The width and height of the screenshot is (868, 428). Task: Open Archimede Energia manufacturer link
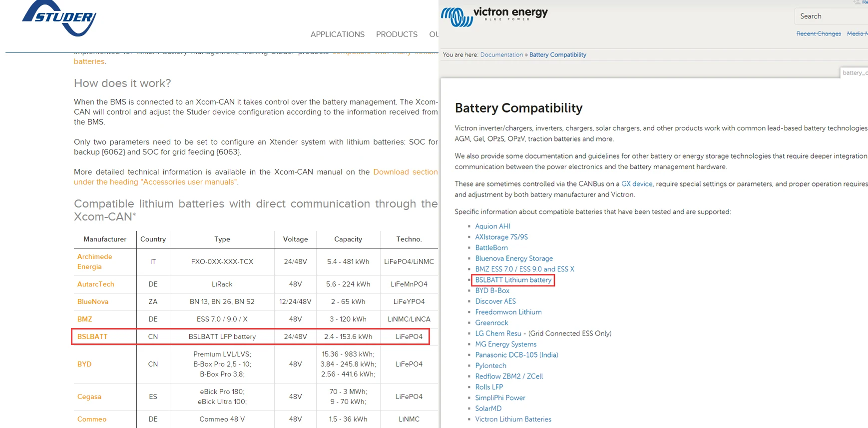click(x=95, y=261)
